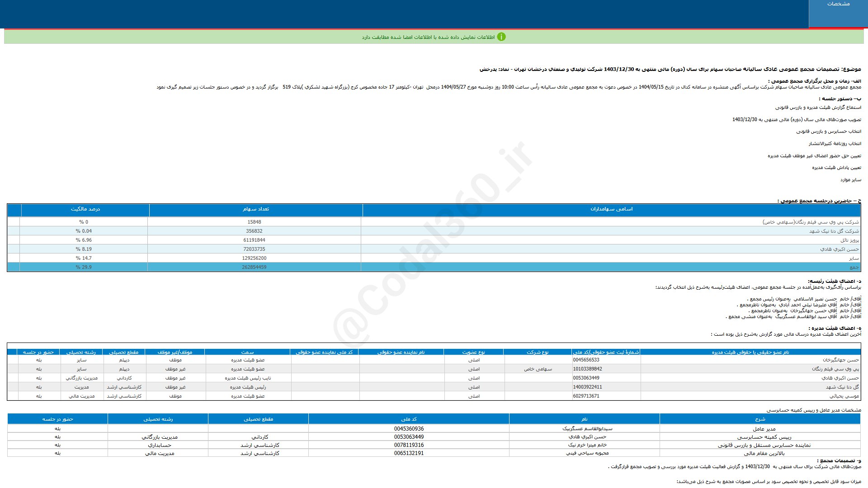The height and width of the screenshot is (488, 868).
Task: Select national code 0078119316
Action: (409, 445)
